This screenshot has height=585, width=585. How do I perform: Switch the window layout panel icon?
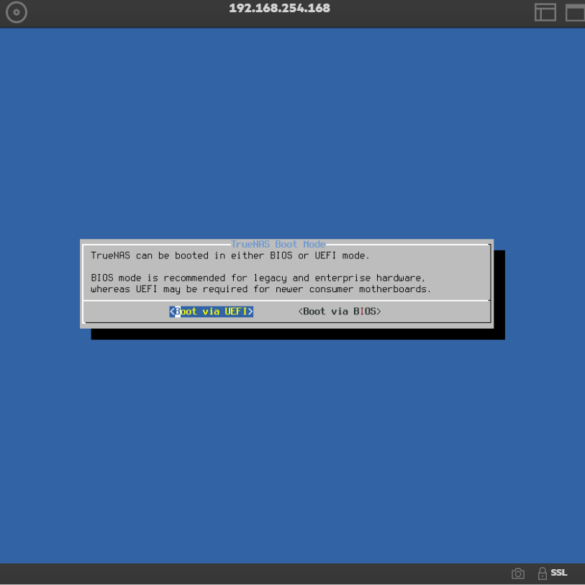(x=545, y=12)
